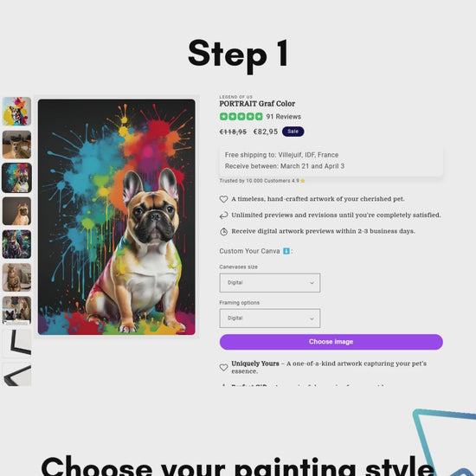Open the 91 Reviews link
Viewport: 476px width, 476px height.
283,117
